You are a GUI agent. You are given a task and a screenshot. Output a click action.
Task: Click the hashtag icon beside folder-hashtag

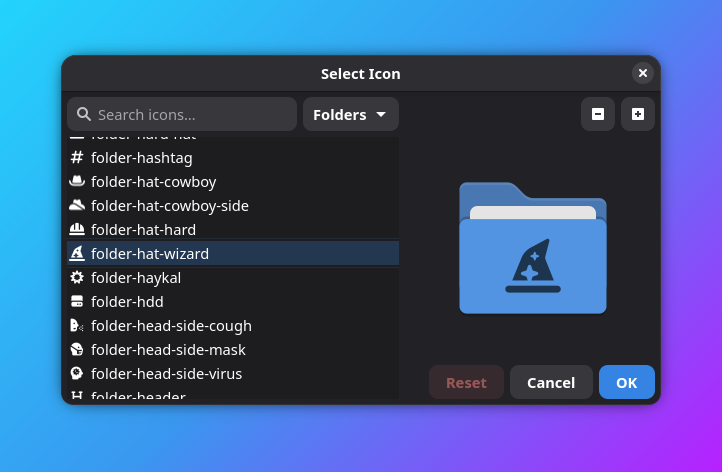point(77,157)
